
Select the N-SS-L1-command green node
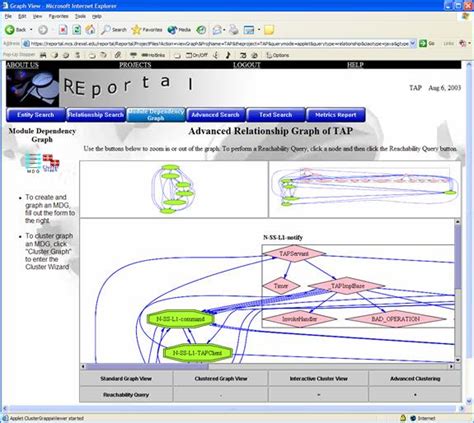click(180, 319)
